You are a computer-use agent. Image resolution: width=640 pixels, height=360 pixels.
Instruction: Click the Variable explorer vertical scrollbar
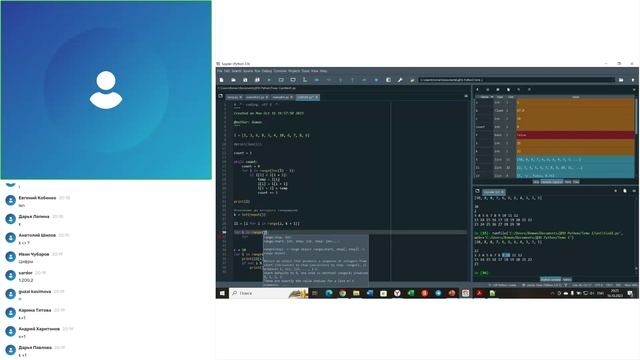point(636,116)
